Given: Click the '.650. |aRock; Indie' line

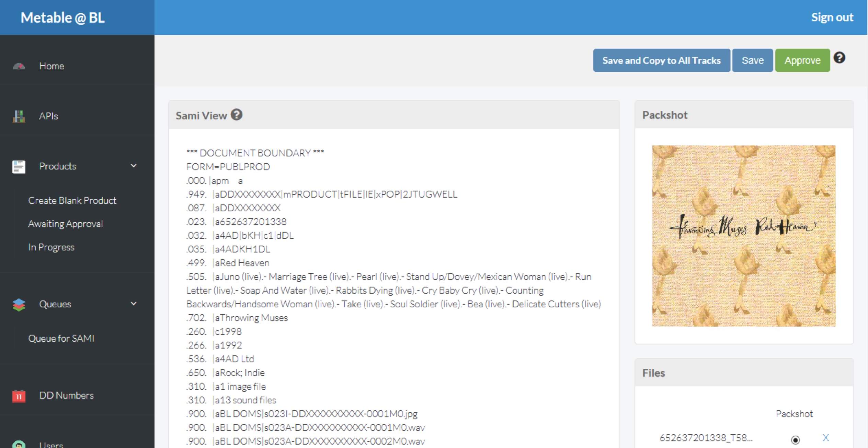Looking at the screenshot, I should click(225, 373).
